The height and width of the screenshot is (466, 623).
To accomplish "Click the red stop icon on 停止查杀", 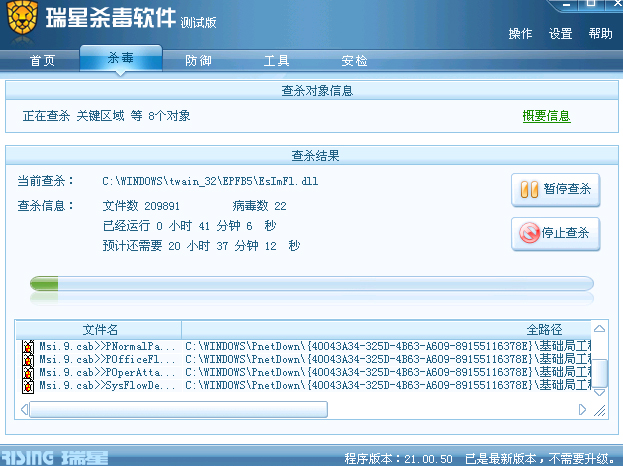I will (529, 233).
